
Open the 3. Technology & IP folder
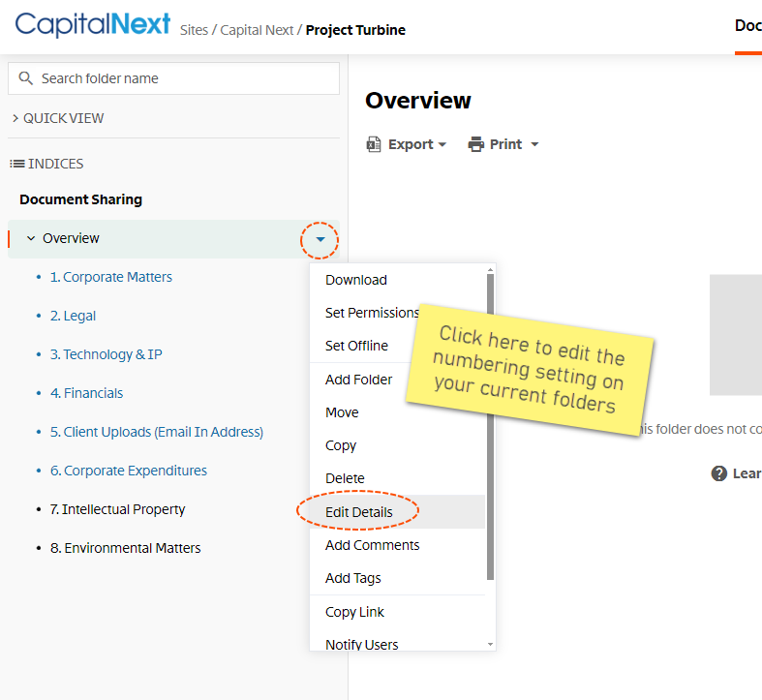(x=106, y=354)
